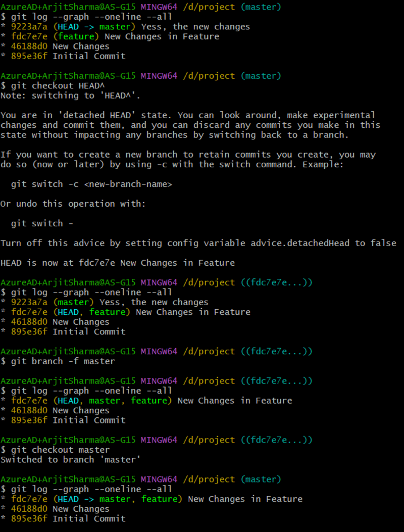Click the prompt line directly above '$ git checkout HEAD^'
The height and width of the screenshot is (532, 404).
pyautogui.click(x=141, y=76)
